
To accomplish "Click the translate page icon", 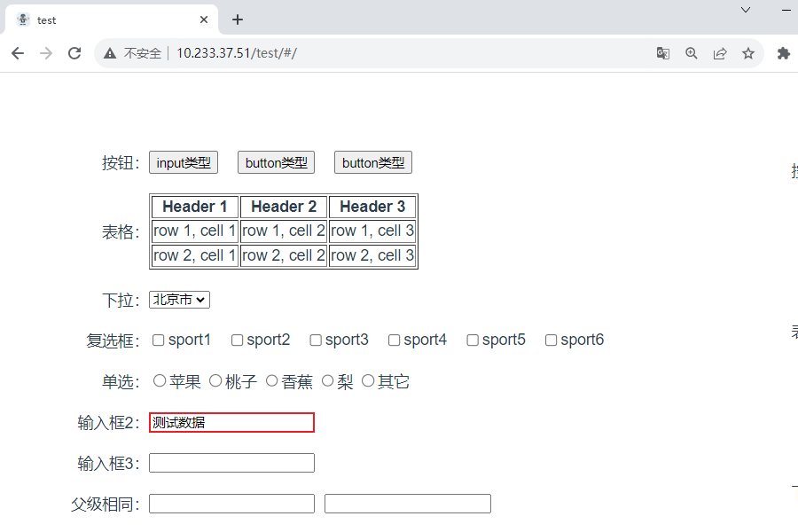I will click(663, 53).
